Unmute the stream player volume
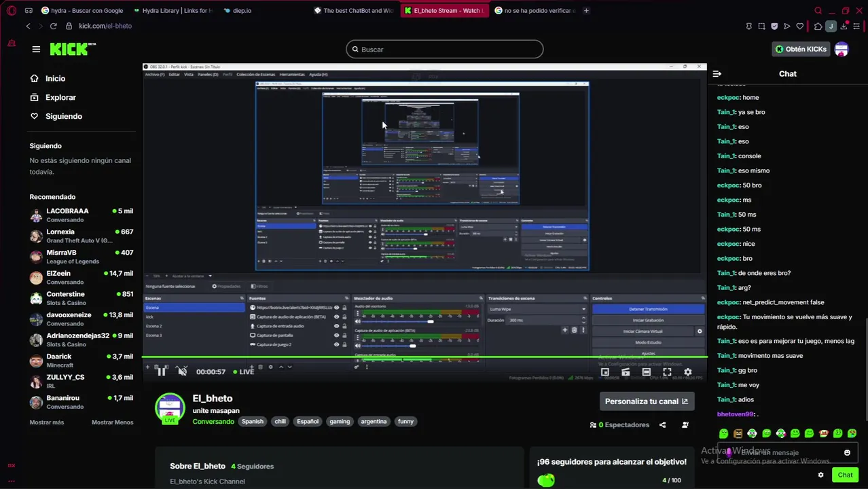Image resolution: width=868 pixels, height=489 pixels. coord(182,372)
